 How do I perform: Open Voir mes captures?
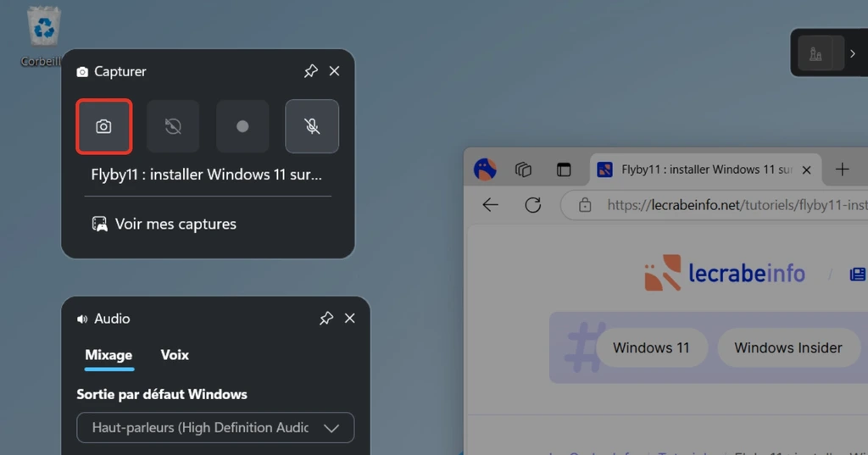point(164,224)
